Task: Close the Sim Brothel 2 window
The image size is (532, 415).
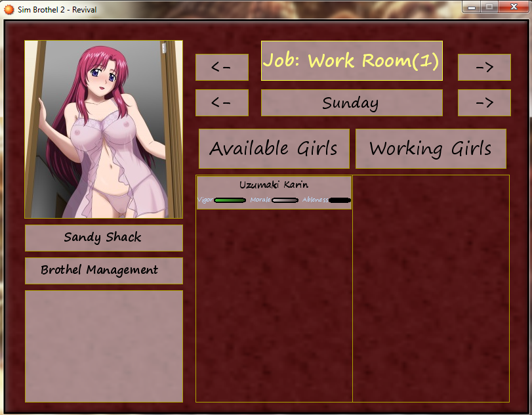Action: pyautogui.click(x=514, y=7)
